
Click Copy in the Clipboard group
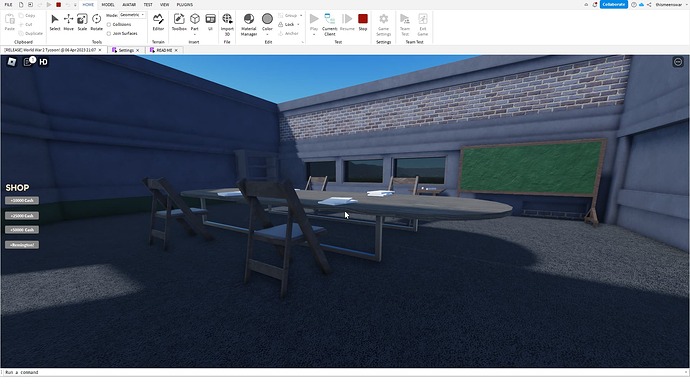[x=27, y=15]
